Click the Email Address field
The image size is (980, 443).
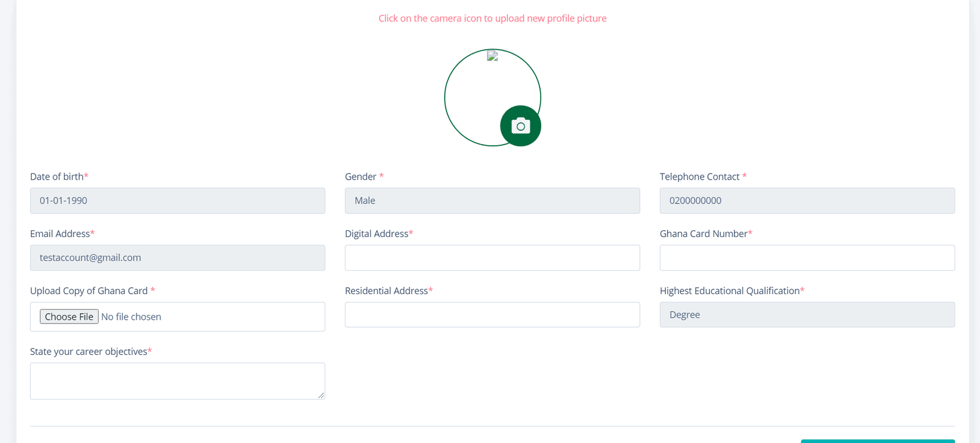click(x=178, y=258)
